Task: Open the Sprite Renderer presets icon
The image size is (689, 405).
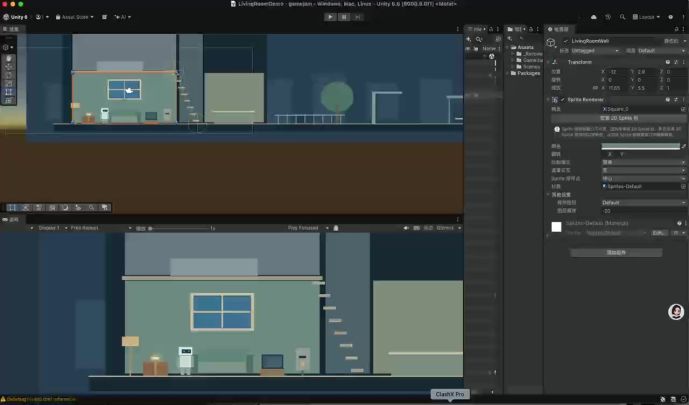Action: 676,100
